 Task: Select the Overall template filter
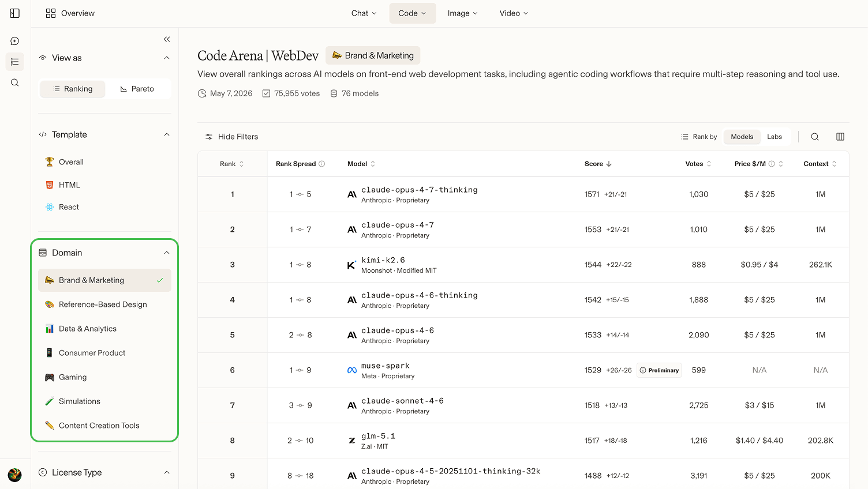click(104, 162)
